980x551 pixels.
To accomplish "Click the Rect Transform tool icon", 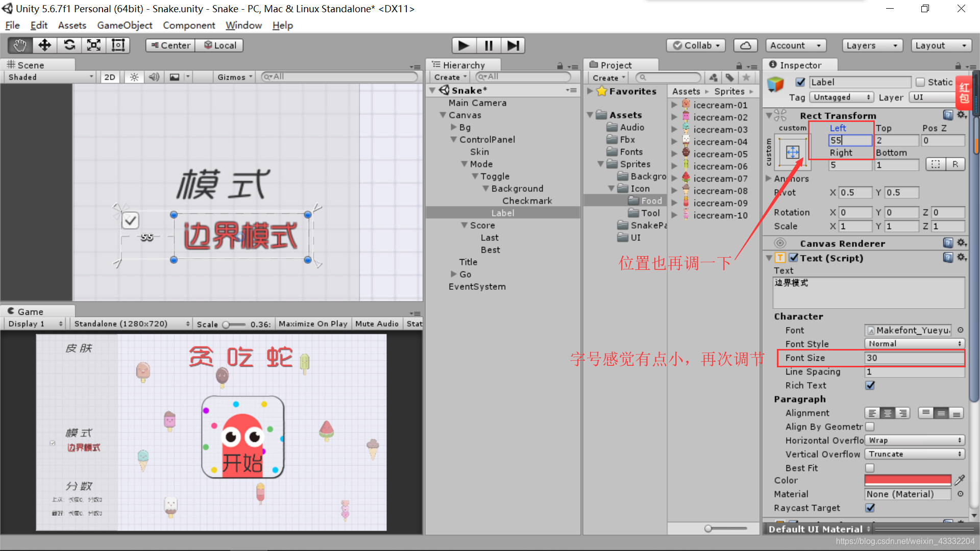I will click(118, 45).
